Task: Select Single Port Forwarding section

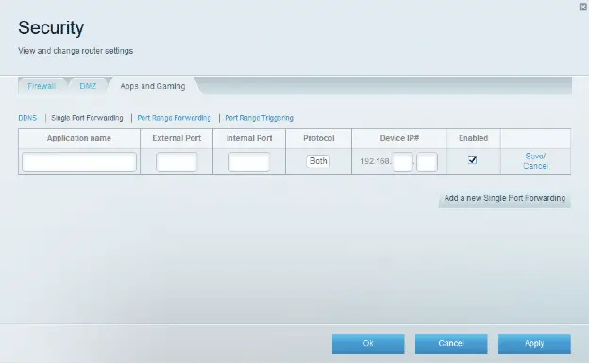Action: 87,118
